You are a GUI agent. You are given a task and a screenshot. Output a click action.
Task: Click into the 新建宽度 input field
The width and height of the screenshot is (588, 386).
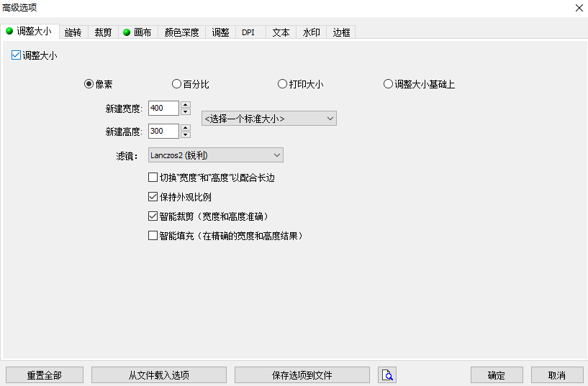[163, 109]
